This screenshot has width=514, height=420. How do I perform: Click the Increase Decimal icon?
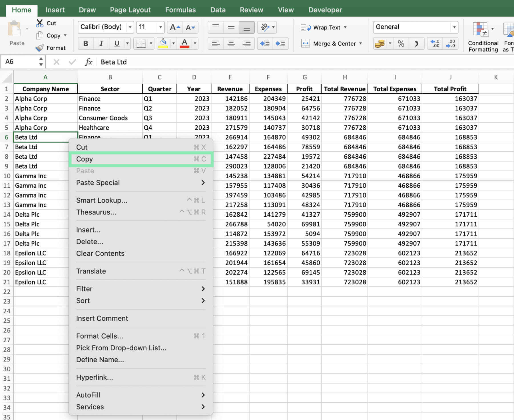tap(435, 43)
